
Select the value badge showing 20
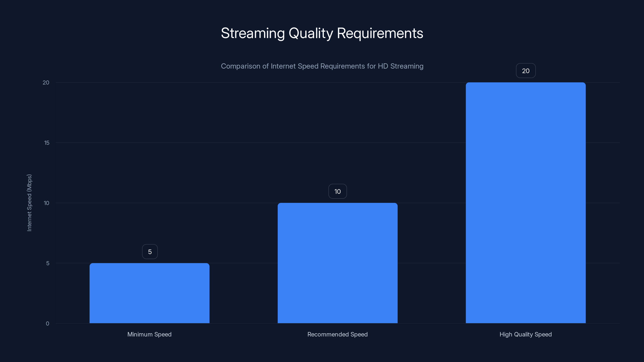click(525, 71)
